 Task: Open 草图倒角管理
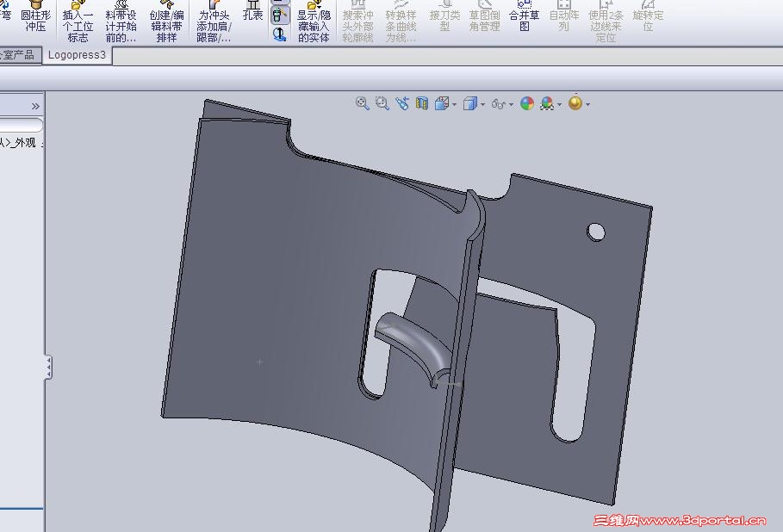484,17
